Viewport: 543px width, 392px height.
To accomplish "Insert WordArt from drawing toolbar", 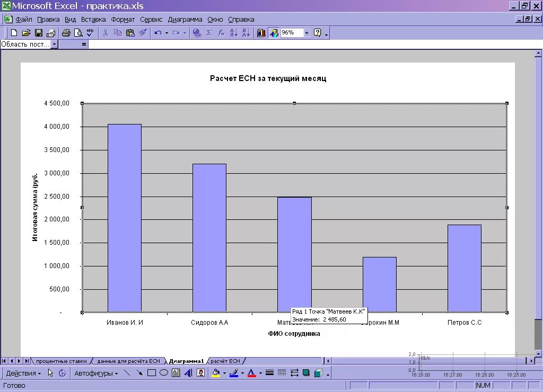I will (x=188, y=373).
